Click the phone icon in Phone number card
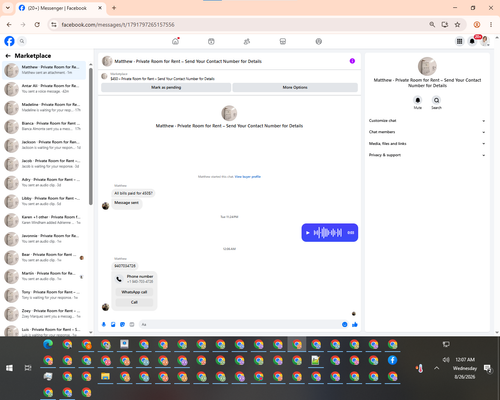The height and width of the screenshot is (400, 500). [119, 279]
